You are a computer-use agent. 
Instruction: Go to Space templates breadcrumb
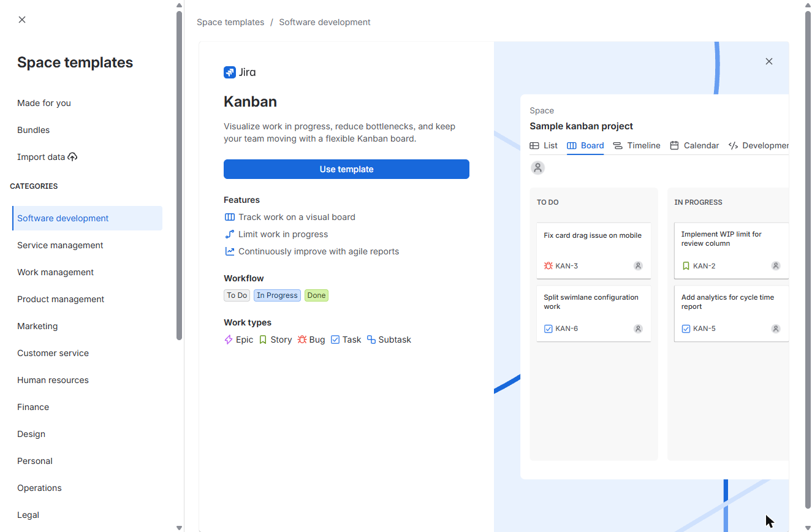pyautogui.click(x=230, y=22)
